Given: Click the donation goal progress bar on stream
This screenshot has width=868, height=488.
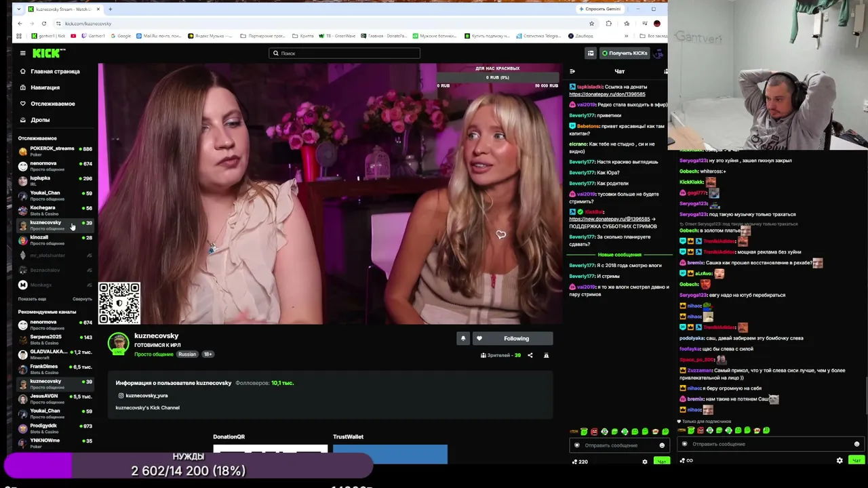Looking at the screenshot, I should coord(497,77).
